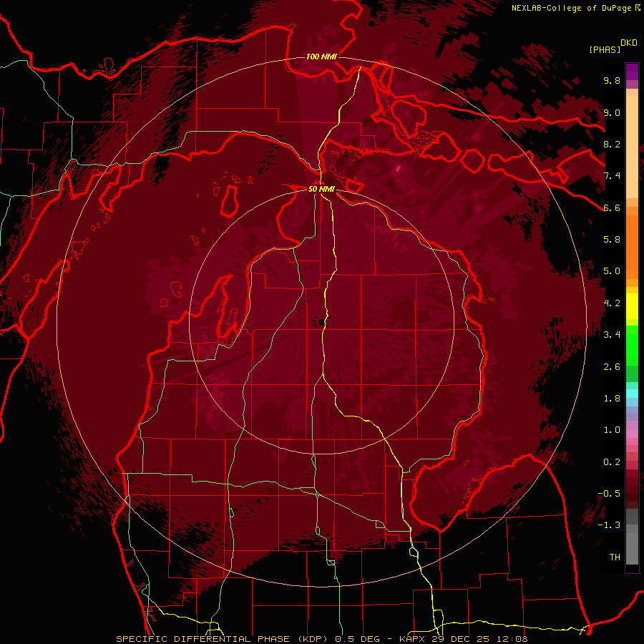The image size is (644, 644).
Task: Click the 6.6 value on the legend
Action: [x=612, y=208]
